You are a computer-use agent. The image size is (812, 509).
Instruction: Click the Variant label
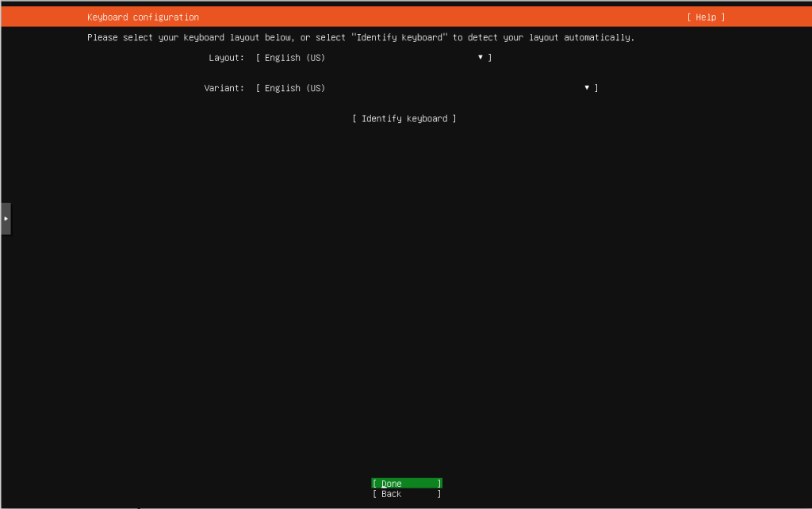click(224, 88)
